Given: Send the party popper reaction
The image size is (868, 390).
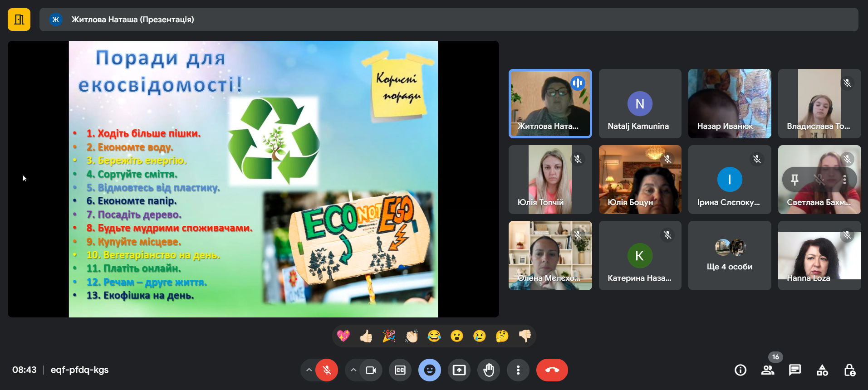Looking at the screenshot, I should click(x=388, y=336).
